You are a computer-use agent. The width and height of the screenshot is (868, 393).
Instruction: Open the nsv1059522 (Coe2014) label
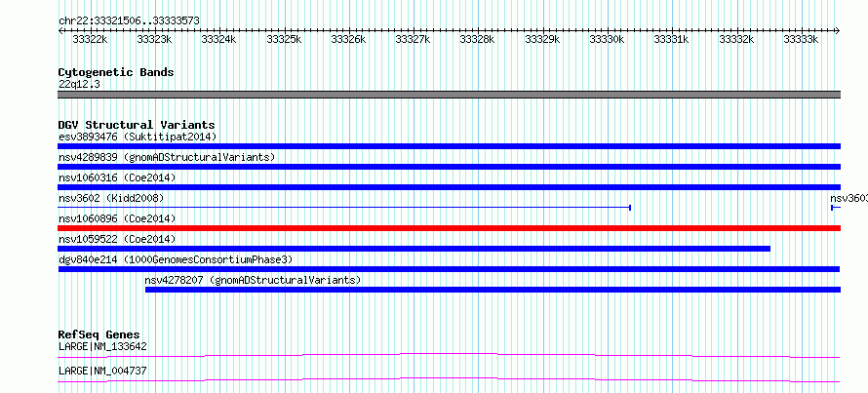[117, 239]
